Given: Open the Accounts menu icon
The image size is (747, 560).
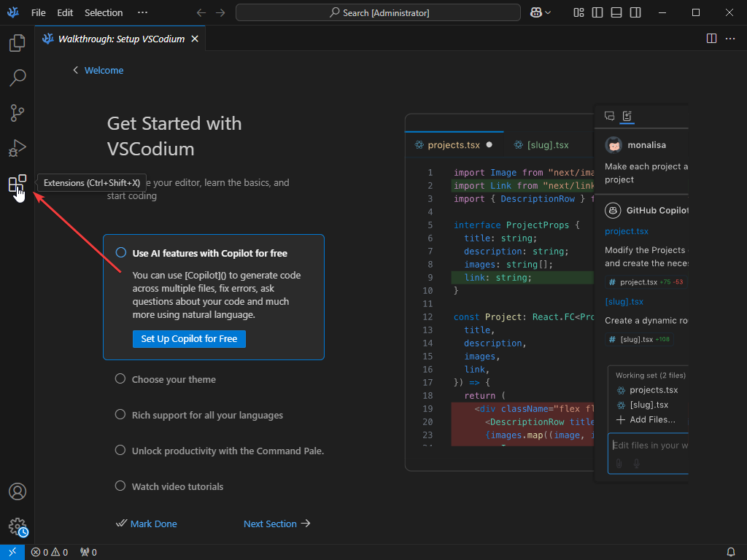Looking at the screenshot, I should [18, 491].
